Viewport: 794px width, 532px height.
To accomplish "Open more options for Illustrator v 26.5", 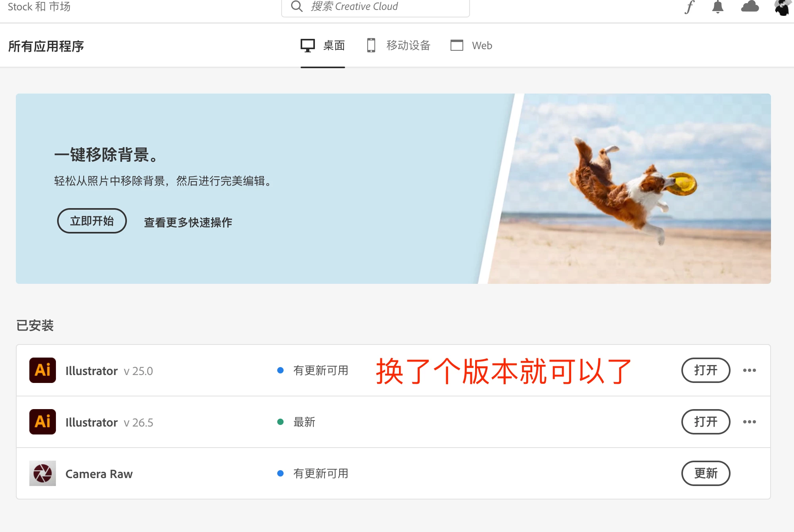I will click(x=749, y=422).
